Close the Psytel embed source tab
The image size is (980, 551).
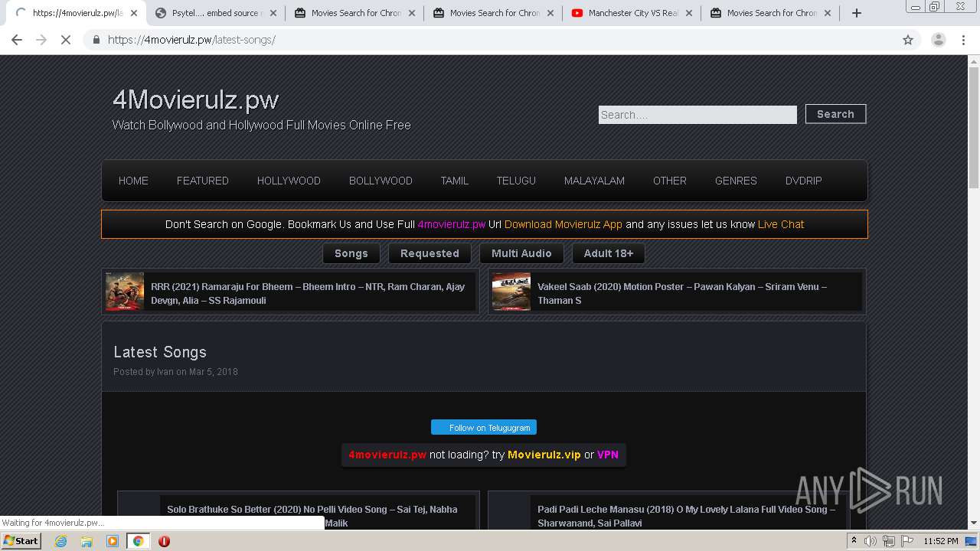pyautogui.click(x=273, y=13)
